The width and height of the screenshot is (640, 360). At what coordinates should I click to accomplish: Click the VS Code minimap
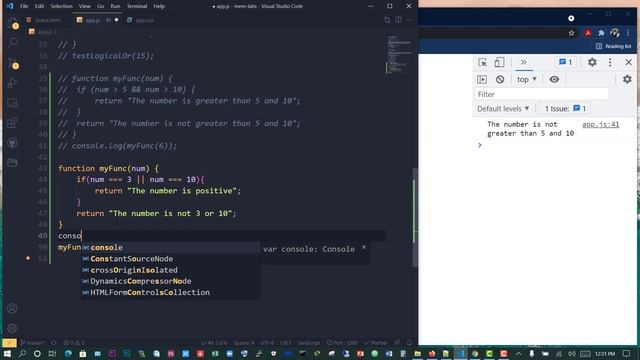coord(399,55)
